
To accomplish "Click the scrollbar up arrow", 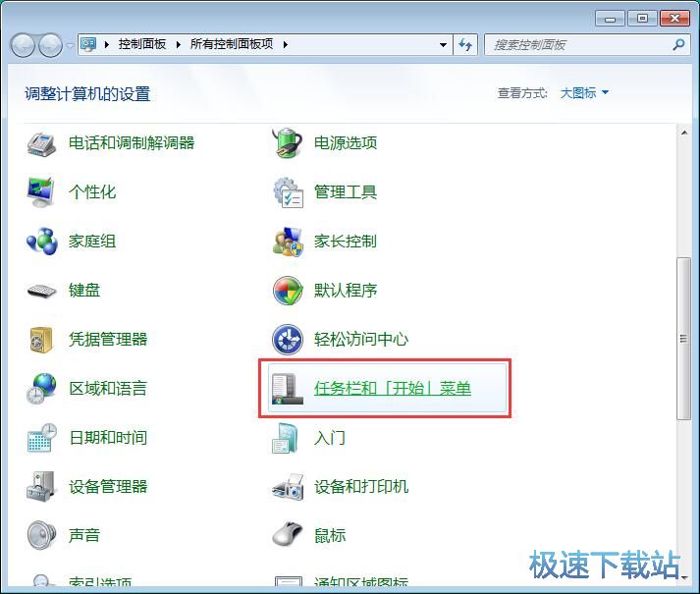I will pyautogui.click(x=684, y=133).
